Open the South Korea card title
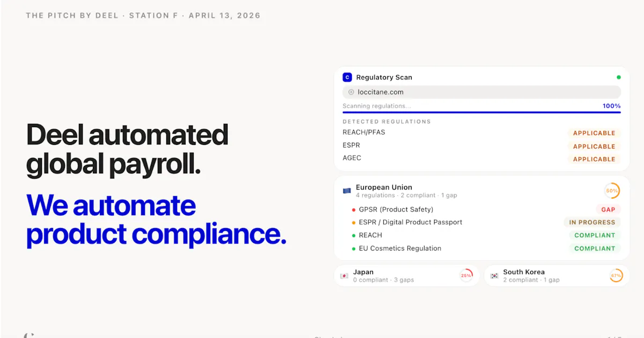The width and height of the screenshot is (644, 338). click(x=524, y=272)
